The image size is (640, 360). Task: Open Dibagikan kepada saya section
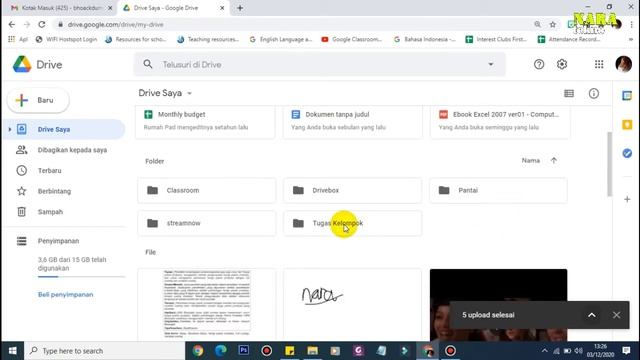(x=64, y=150)
